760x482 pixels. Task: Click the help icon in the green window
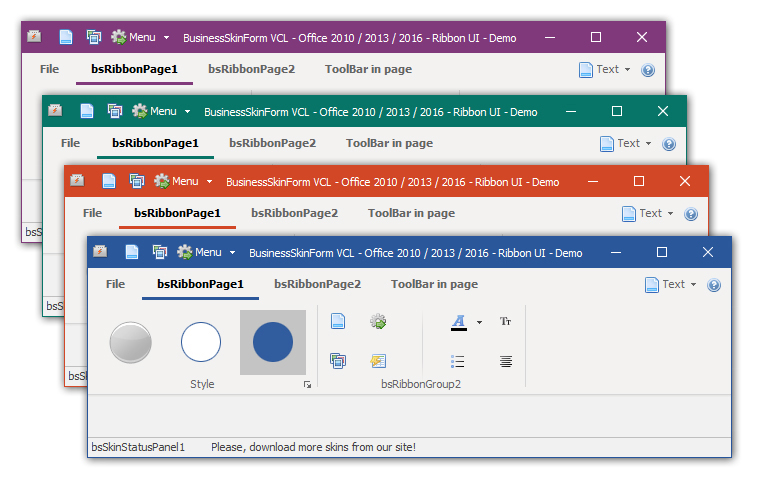[x=669, y=144]
